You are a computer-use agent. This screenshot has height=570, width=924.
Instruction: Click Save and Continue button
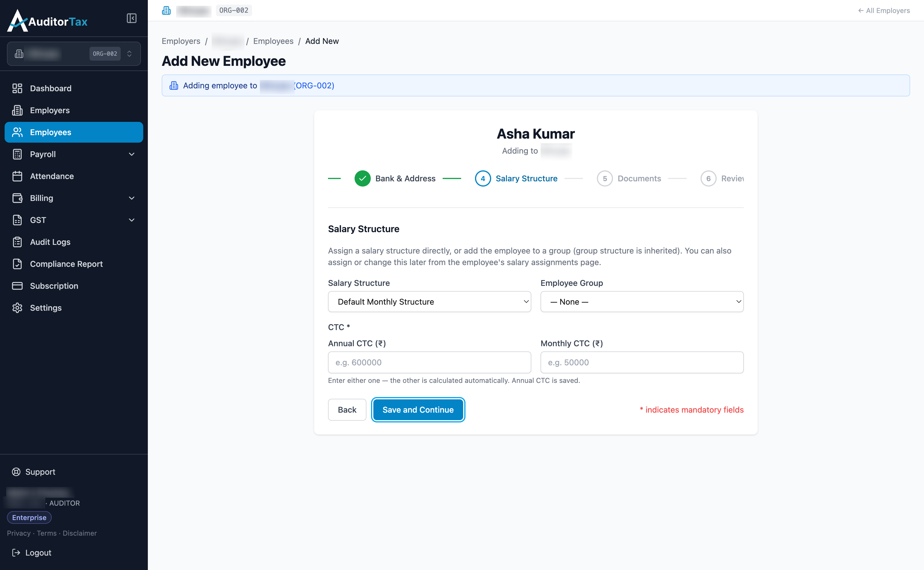418,410
